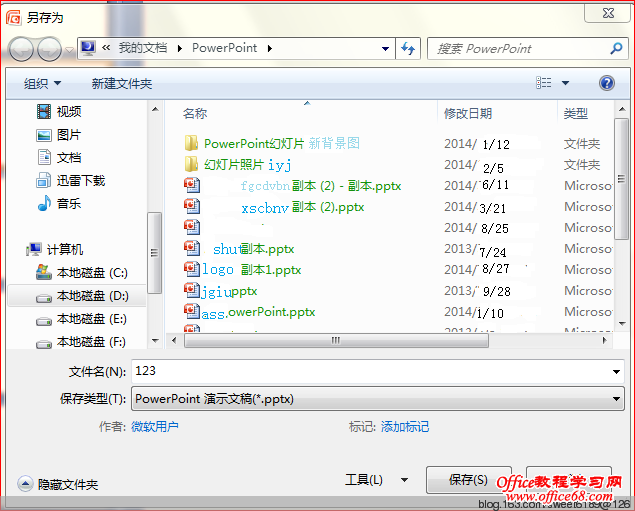The image size is (635, 511).
Task: Click the horizontal scrollbar thumb in file list
Action: pos(336,341)
